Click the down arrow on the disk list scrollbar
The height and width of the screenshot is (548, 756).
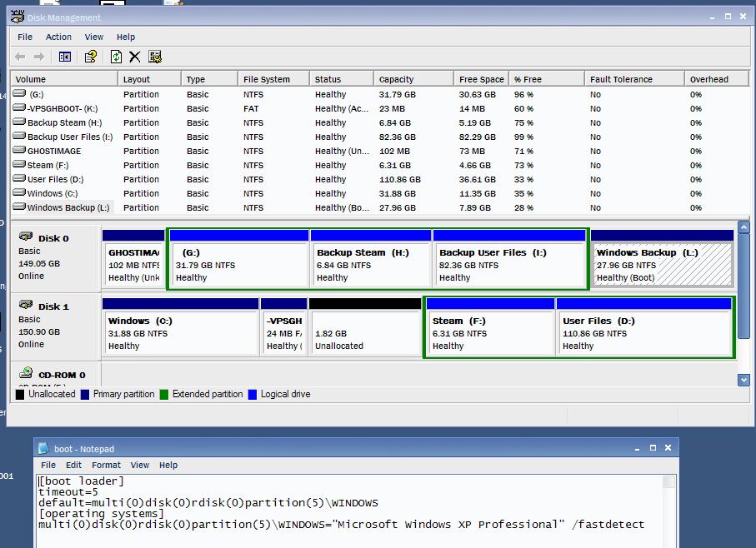click(744, 380)
